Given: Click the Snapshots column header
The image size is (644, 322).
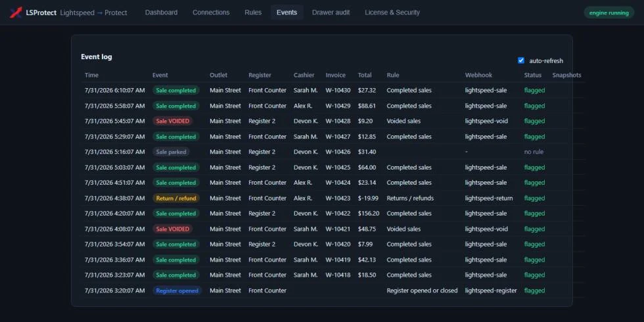Looking at the screenshot, I should [x=566, y=75].
